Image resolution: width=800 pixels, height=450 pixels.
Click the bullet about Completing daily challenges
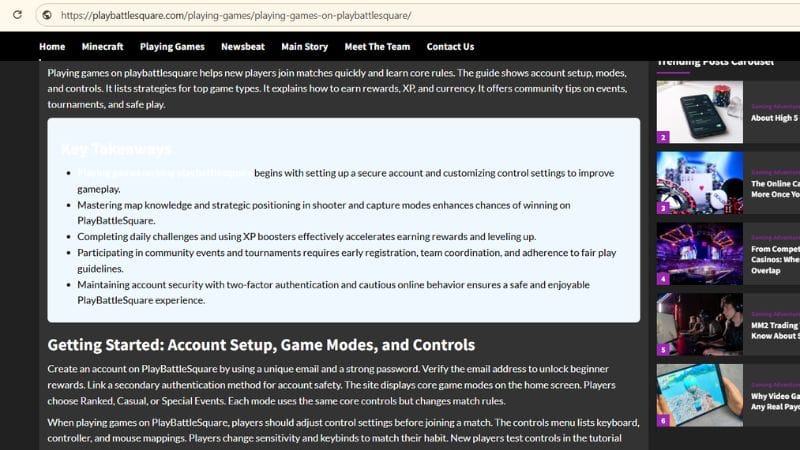[307, 237]
